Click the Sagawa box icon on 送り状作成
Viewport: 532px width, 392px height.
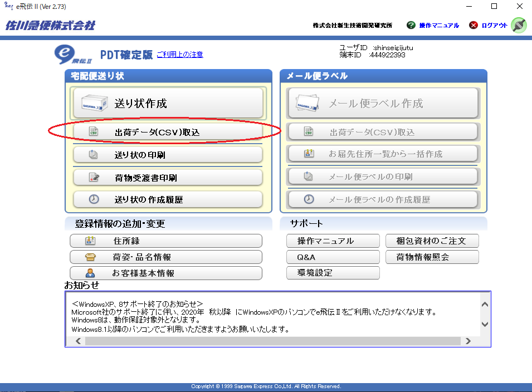point(90,103)
